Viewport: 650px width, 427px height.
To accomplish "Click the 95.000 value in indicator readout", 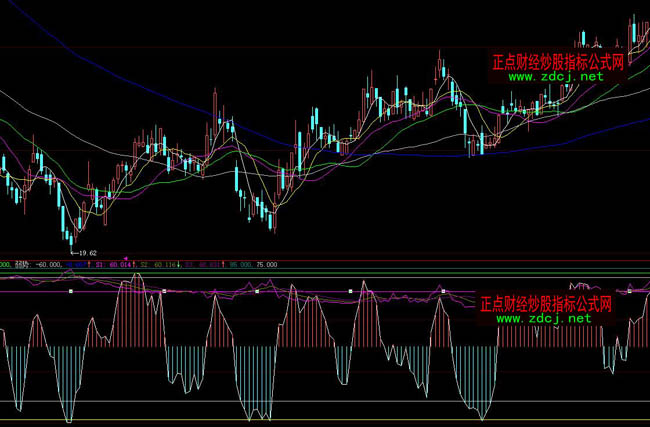I will point(240,265).
